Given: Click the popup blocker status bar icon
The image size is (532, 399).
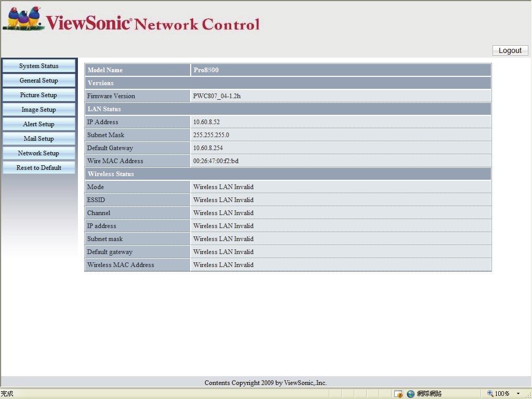Looking at the screenshot, I should [398, 394].
